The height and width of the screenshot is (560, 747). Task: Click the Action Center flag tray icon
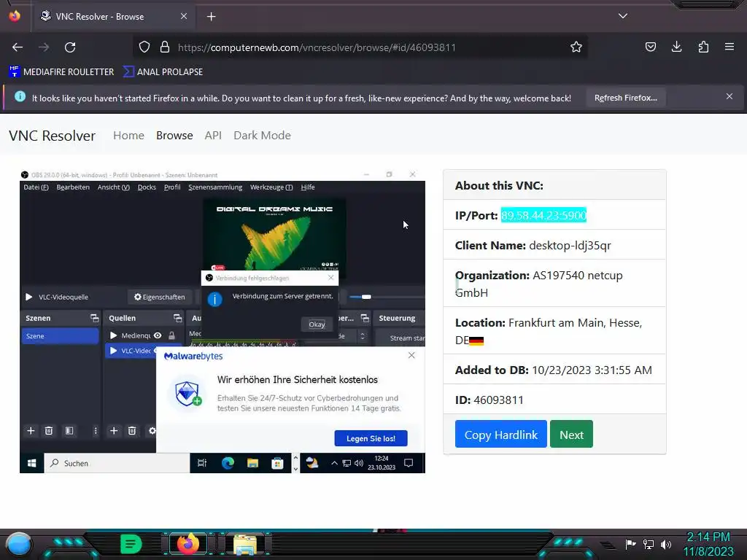630,544
